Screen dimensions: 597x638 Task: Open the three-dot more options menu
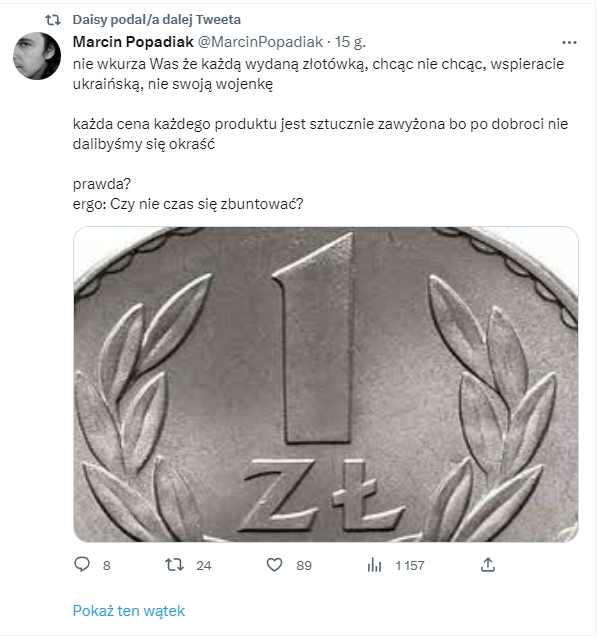(569, 42)
